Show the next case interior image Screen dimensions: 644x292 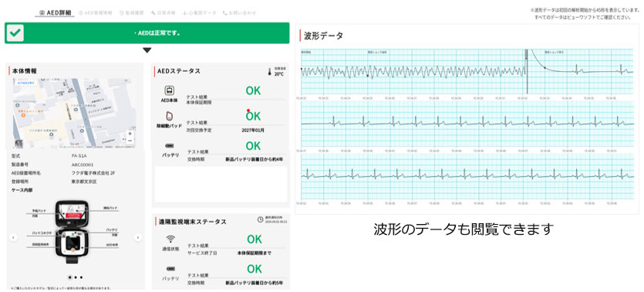(x=138, y=237)
